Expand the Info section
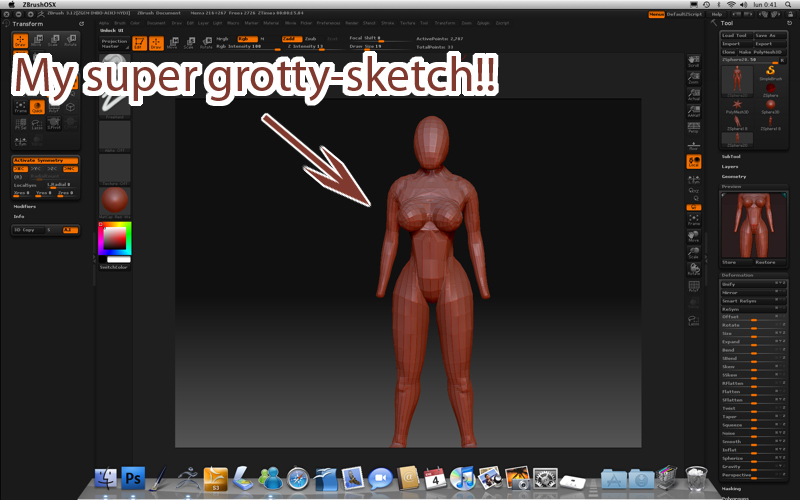This screenshot has height=500, width=800. click(19, 216)
